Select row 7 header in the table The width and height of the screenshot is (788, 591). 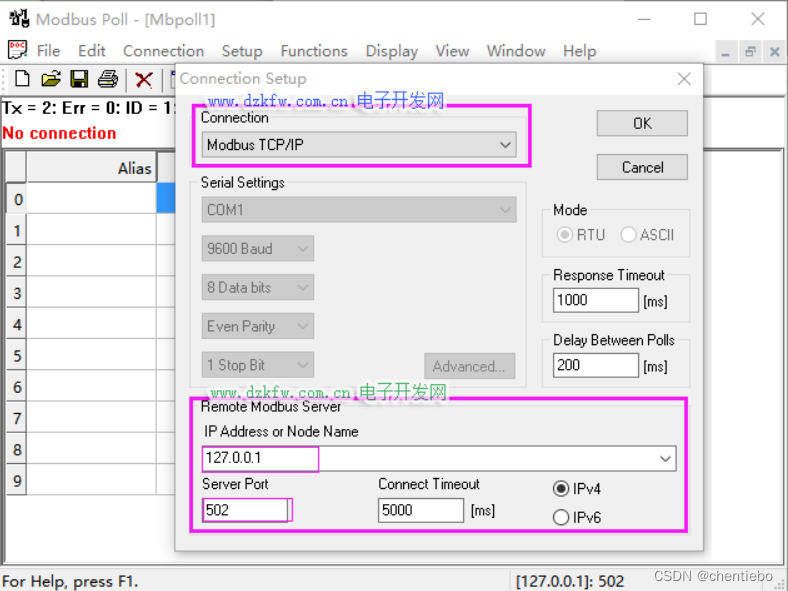[x=16, y=418]
